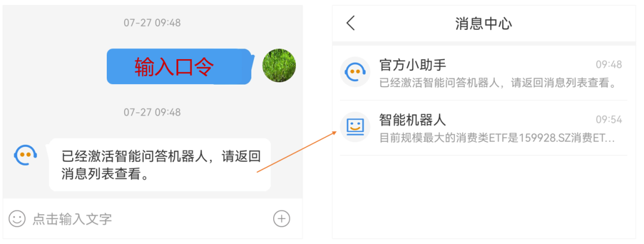This screenshot has height=244, width=644.
Task: Tap the plus attachment icon
Action: 281,219
